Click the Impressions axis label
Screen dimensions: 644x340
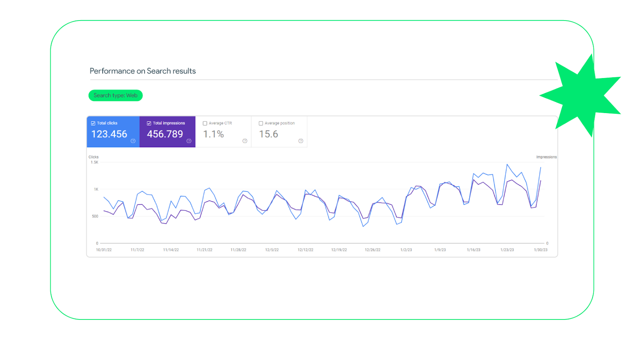click(x=546, y=157)
